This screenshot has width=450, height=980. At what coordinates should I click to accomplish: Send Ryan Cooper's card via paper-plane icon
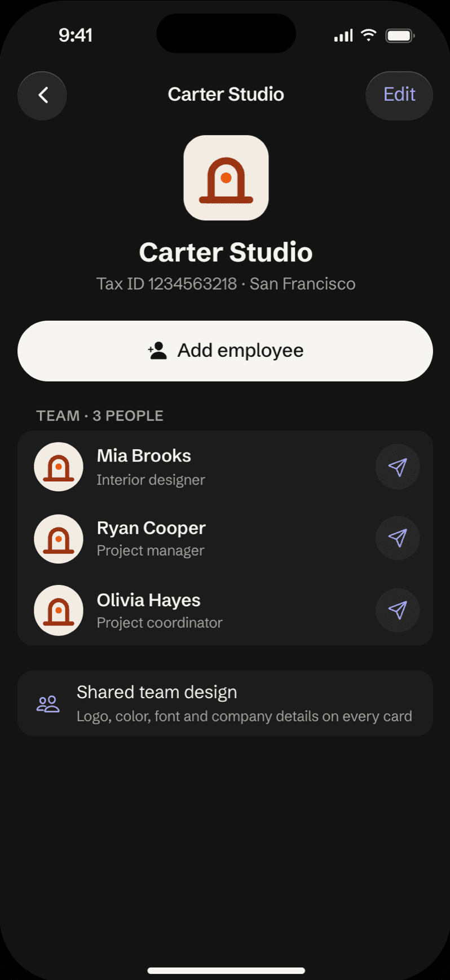398,538
